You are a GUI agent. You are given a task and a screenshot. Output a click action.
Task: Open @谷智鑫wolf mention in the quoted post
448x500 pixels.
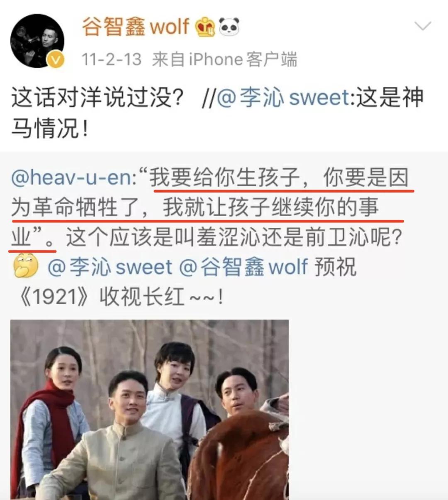click(x=243, y=267)
